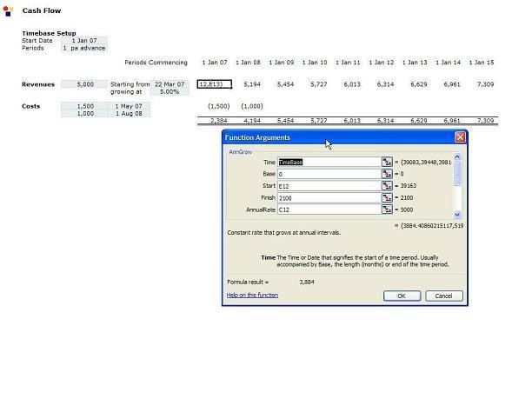Select the revenue cell 6,013 in Revenues row
Viewport: 532px width, 399px height.
pos(352,84)
